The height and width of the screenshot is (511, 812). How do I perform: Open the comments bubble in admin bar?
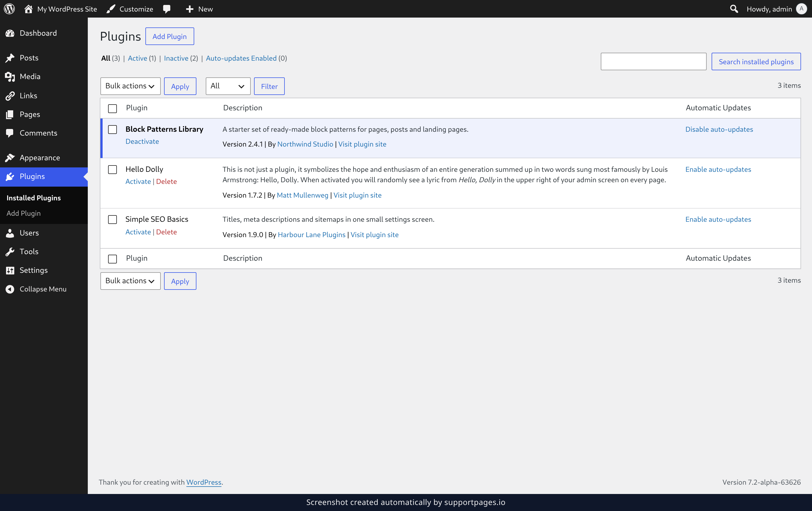point(167,9)
